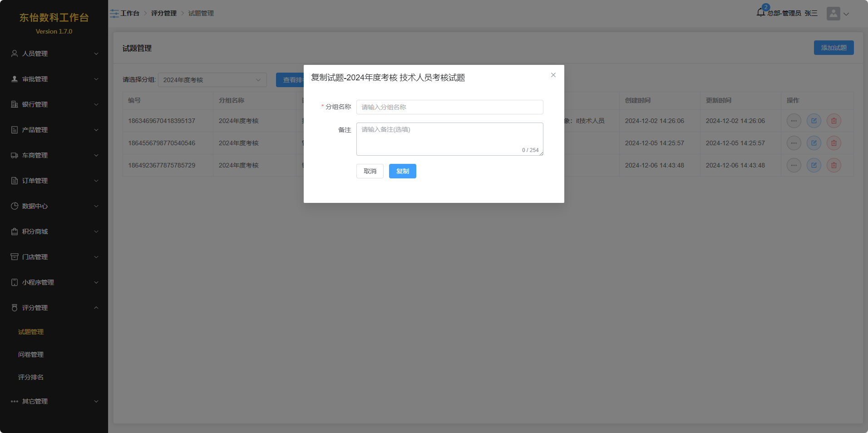Open the 请选择分组 dropdown
This screenshot has height=433, width=868.
(x=212, y=80)
